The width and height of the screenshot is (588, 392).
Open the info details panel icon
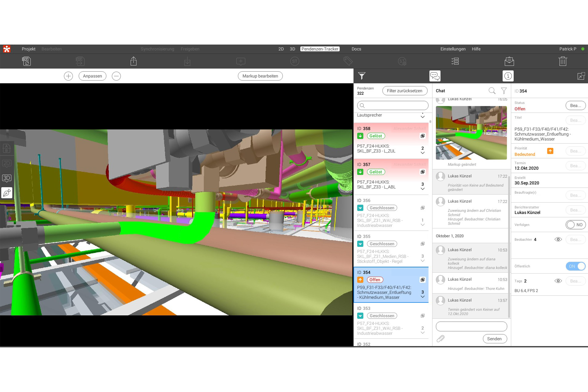(x=508, y=76)
